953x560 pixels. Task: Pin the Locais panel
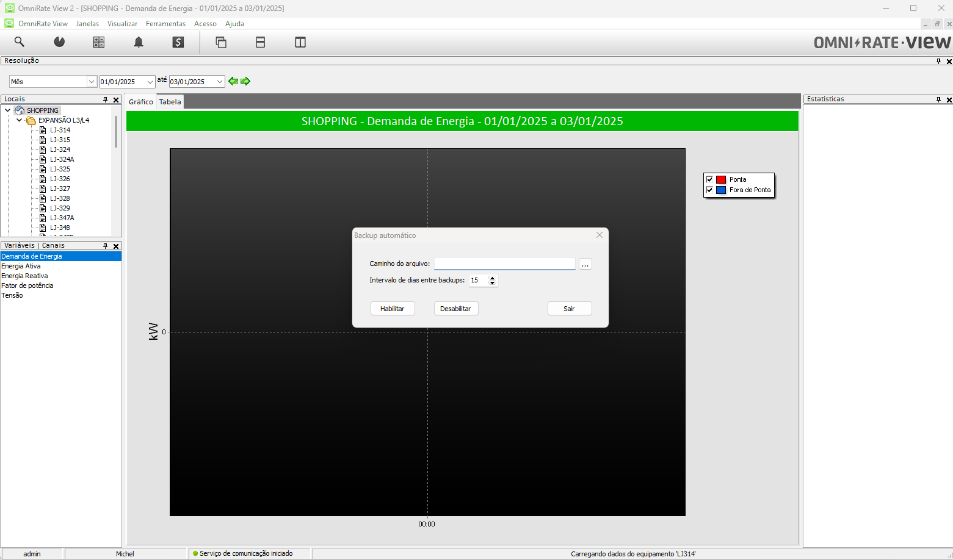click(x=105, y=99)
